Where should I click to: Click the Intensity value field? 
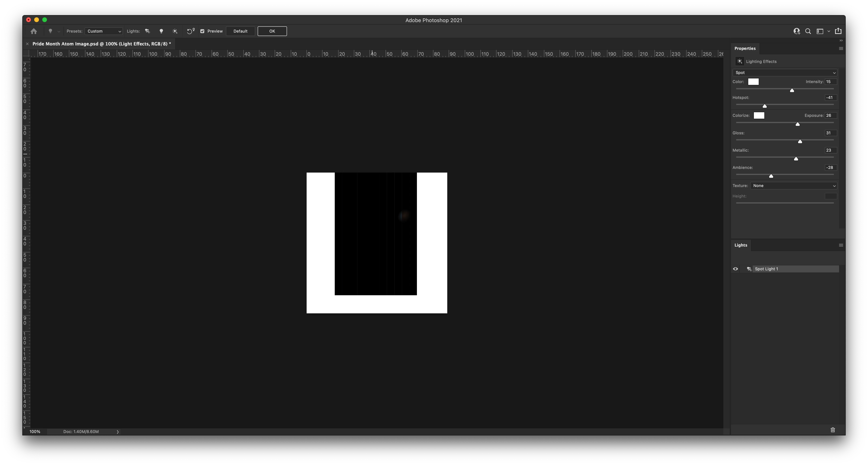(830, 82)
